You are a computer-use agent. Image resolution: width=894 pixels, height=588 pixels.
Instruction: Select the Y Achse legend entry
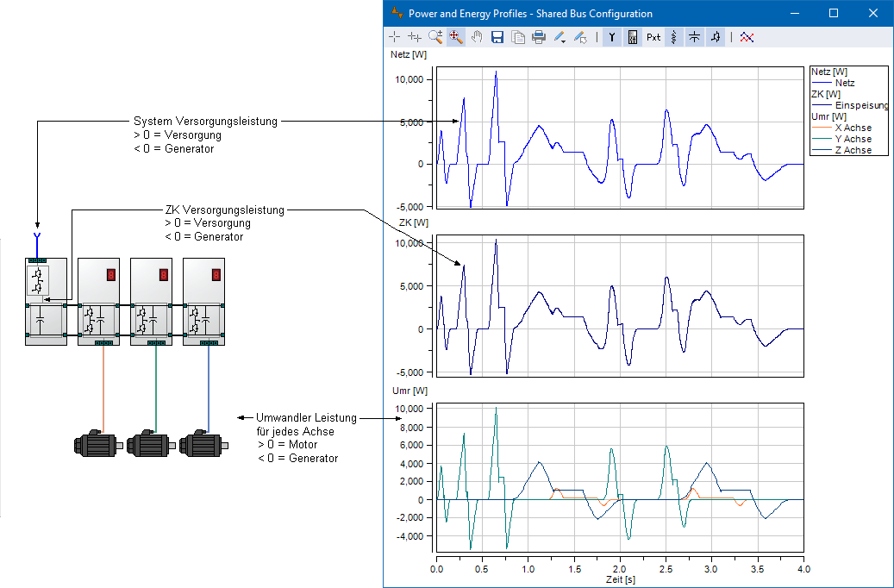tap(853, 139)
